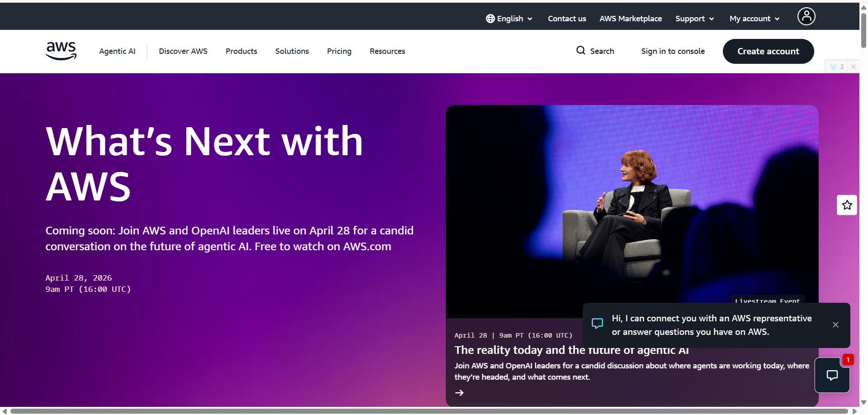Expand the My account dropdown
The width and height of the screenshot is (868, 415).
755,19
